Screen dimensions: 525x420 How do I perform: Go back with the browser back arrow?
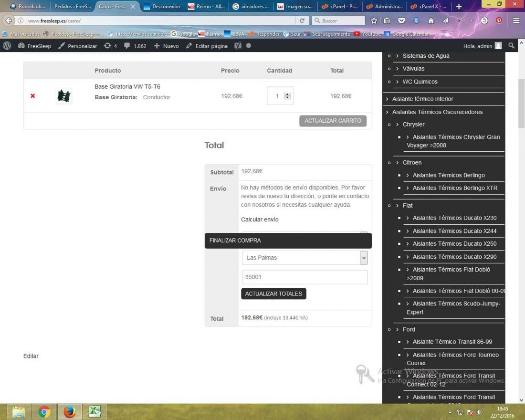click(x=9, y=21)
